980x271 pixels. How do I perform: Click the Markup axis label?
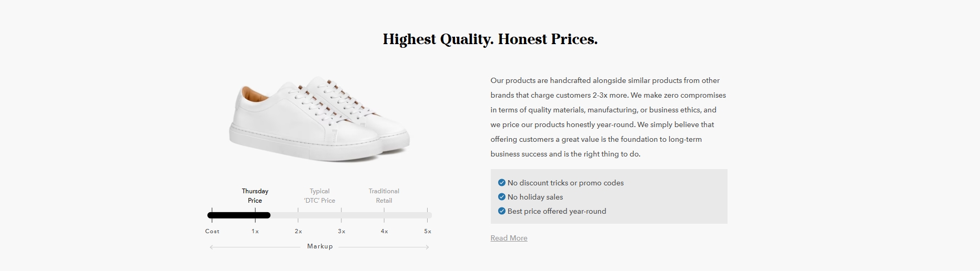[320, 246]
